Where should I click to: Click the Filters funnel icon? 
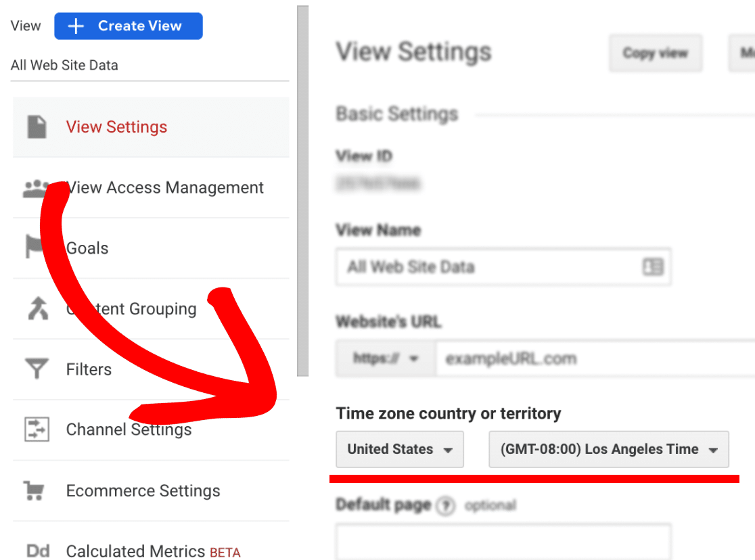coord(37,369)
